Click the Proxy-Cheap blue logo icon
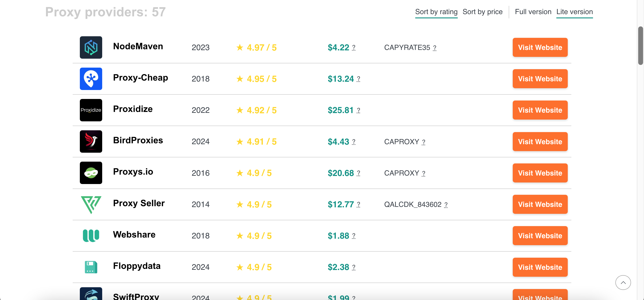The height and width of the screenshot is (300, 644). coord(91,79)
